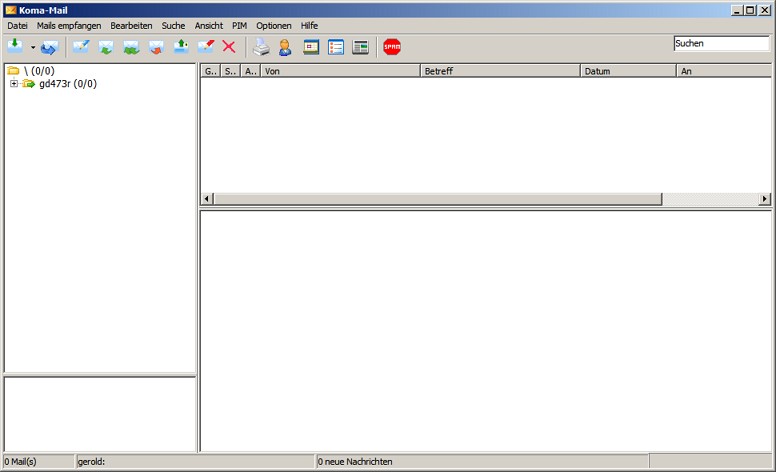Open the calendar icon in toolbar
The height and width of the screenshot is (472, 776).
[x=311, y=47]
